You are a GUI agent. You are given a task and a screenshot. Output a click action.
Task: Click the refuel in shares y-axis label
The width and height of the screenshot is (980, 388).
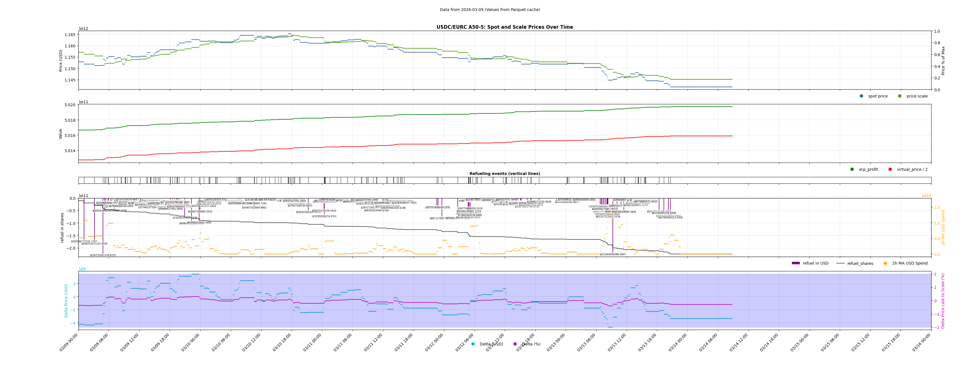pyautogui.click(x=62, y=228)
